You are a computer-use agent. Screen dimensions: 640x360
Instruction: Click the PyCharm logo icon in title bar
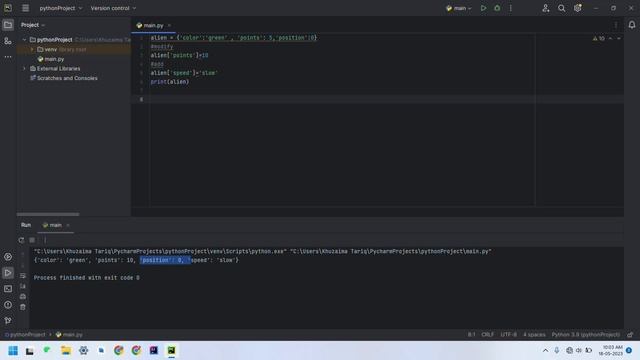pyautogui.click(x=8, y=8)
